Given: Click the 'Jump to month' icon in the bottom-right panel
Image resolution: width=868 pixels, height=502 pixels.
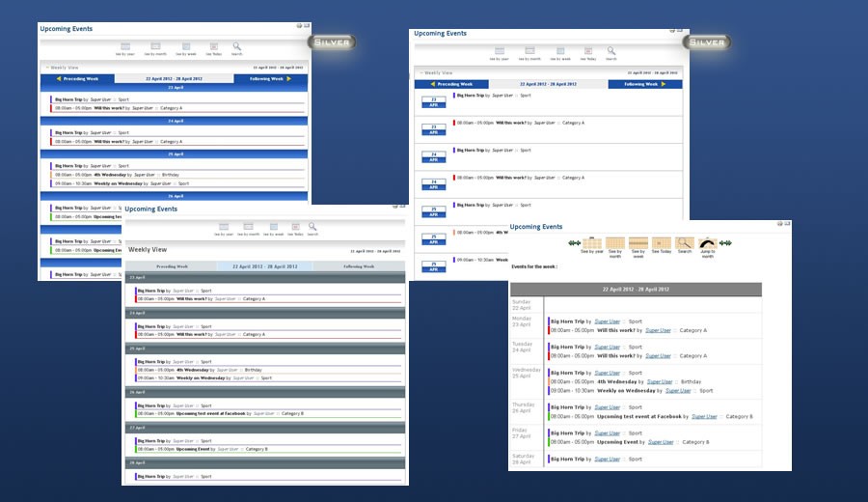Looking at the screenshot, I should [709, 243].
